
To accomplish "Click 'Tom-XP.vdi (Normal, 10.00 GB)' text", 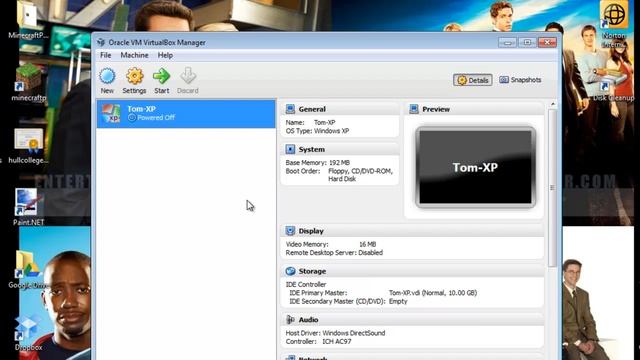I will click(433, 293).
